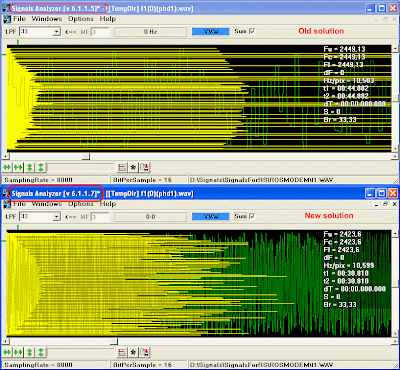Screen dimensions: 400x370
Task: Open LPF dropdown in lower window
Action: (57, 217)
